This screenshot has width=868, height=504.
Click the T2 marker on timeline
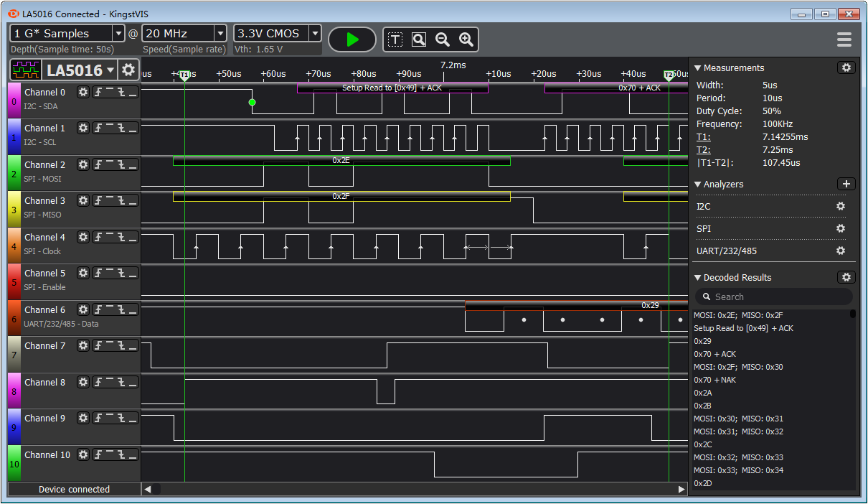[669, 75]
